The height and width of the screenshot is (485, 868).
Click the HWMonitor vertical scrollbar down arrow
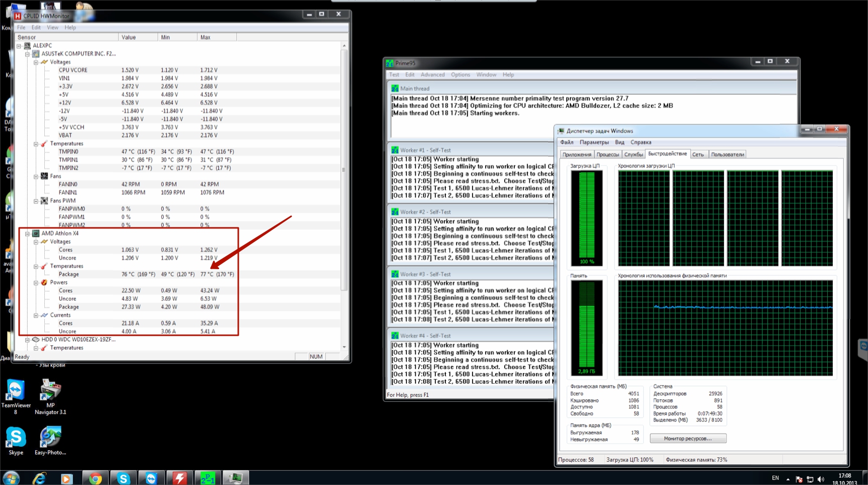[x=344, y=347]
